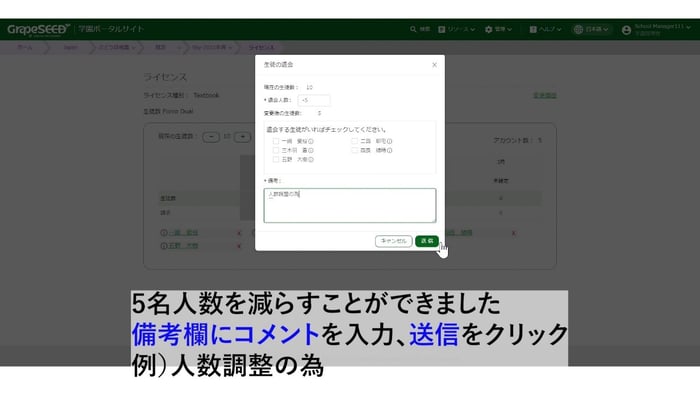Open the リソース resources menu in the header
The image size is (700, 393).
457,29
